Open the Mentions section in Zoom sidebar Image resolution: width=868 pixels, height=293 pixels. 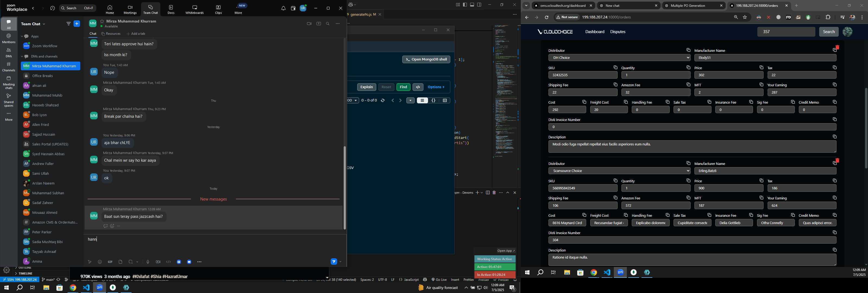coord(9,39)
